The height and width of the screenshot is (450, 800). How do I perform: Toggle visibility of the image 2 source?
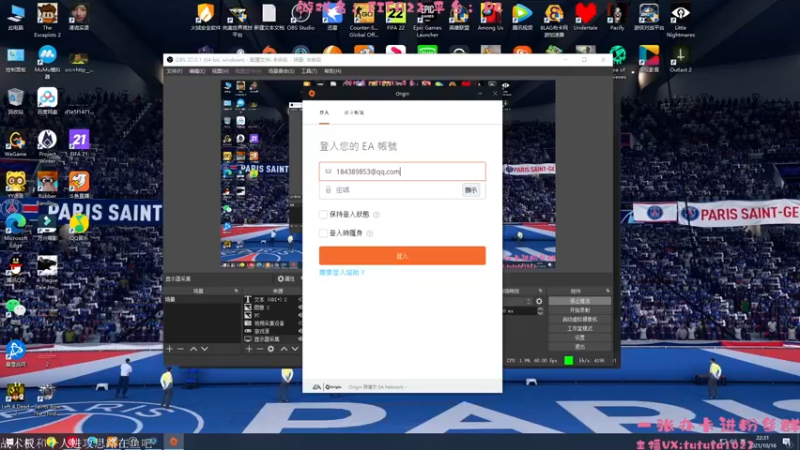pos(300,307)
